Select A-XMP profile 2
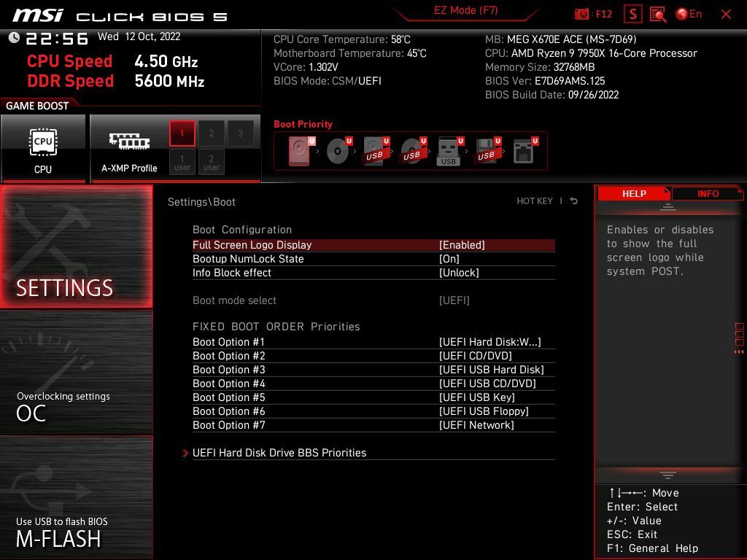 click(211, 133)
